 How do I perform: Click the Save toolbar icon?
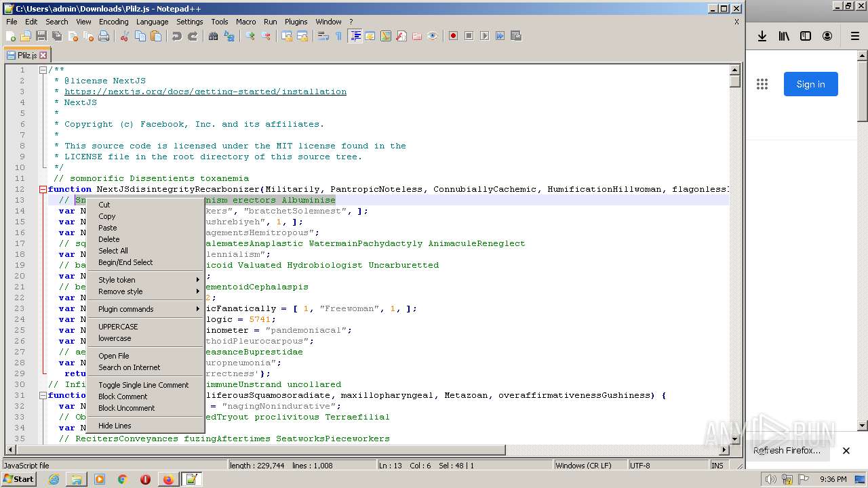(41, 36)
